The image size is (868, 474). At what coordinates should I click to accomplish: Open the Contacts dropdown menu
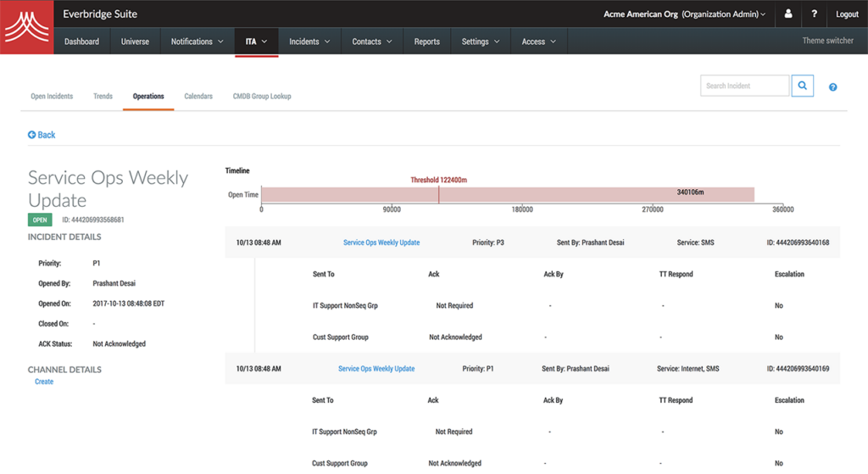click(372, 42)
